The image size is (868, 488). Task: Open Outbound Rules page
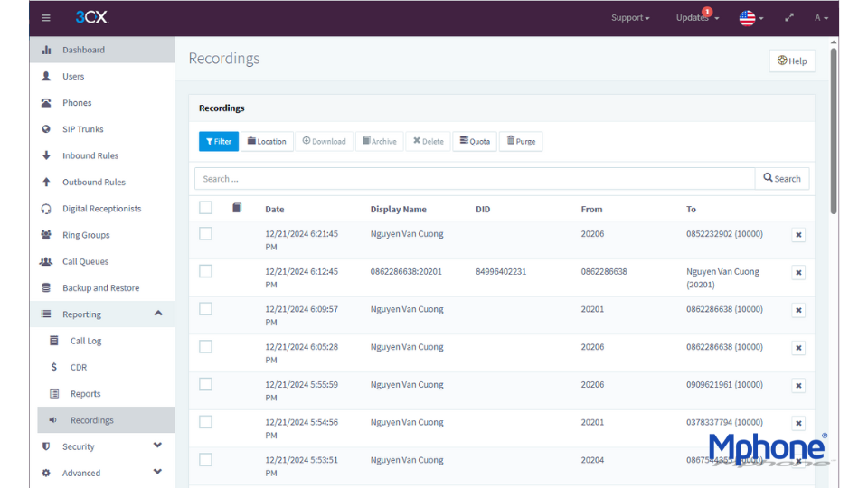click(x=102, y=182)
